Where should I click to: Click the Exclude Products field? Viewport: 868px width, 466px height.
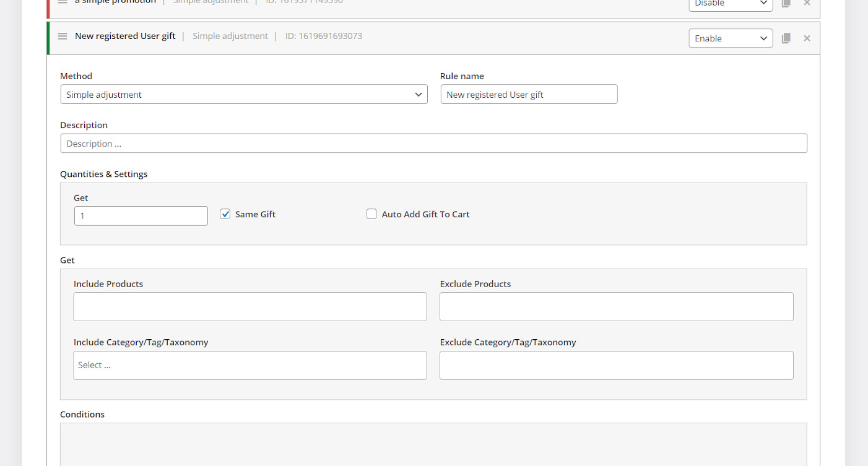[616, 307]
